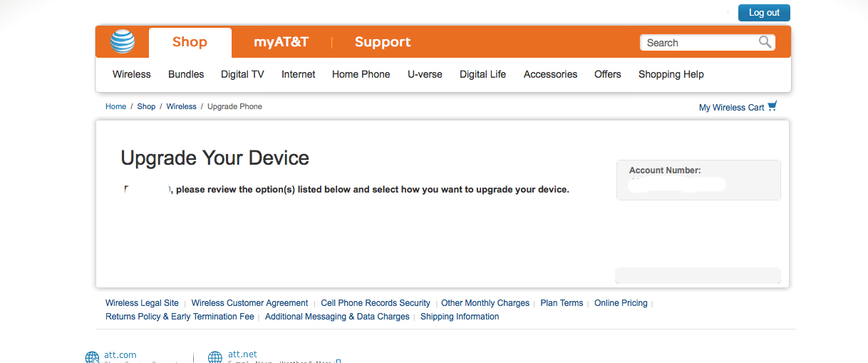
Task: Open the Support tab
Action: (383, 42)
